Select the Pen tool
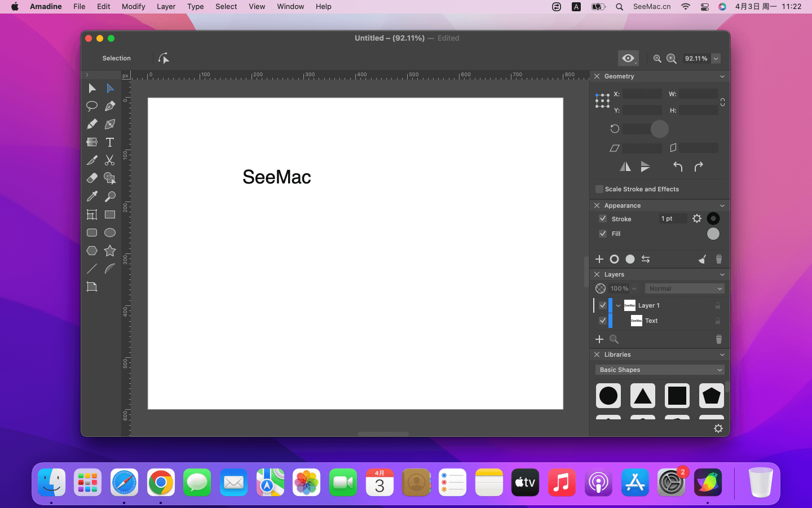 pos(110,106)
